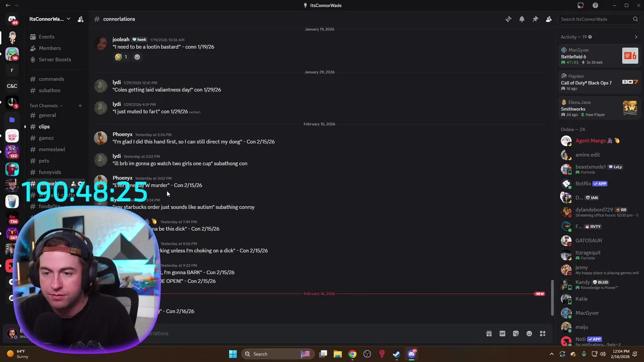The width and height of the screenshot is (644, 362).
Task: Open File Explorer from taskbar
Action: [x=338, y=354]
